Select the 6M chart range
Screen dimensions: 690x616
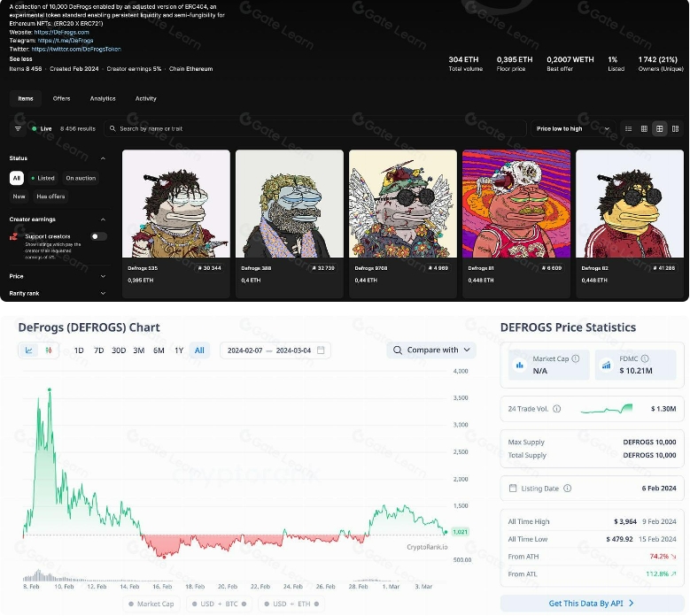[x=159, y=350]
